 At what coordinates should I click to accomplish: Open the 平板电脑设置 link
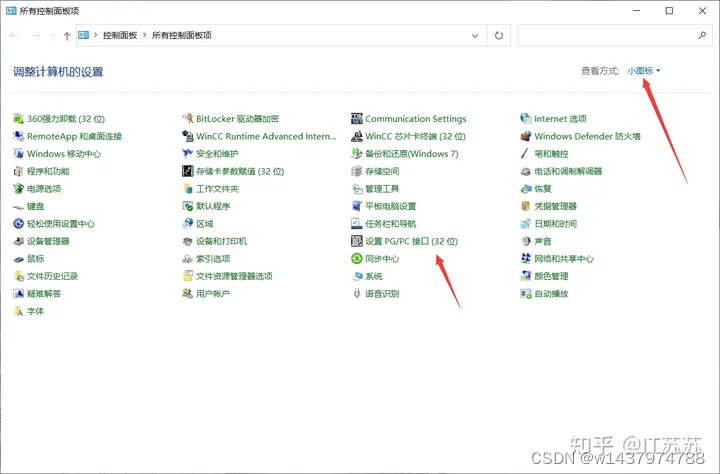point(391,206)
